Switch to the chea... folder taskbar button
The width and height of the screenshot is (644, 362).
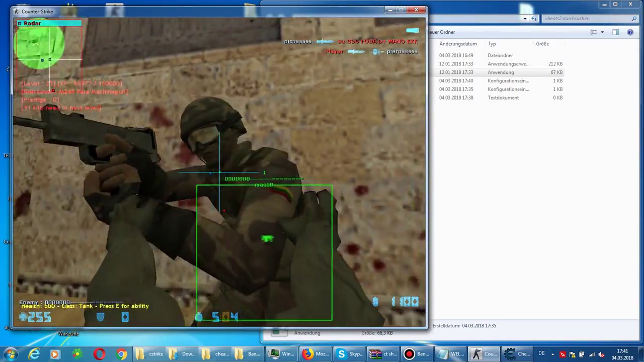coord(216,354)
